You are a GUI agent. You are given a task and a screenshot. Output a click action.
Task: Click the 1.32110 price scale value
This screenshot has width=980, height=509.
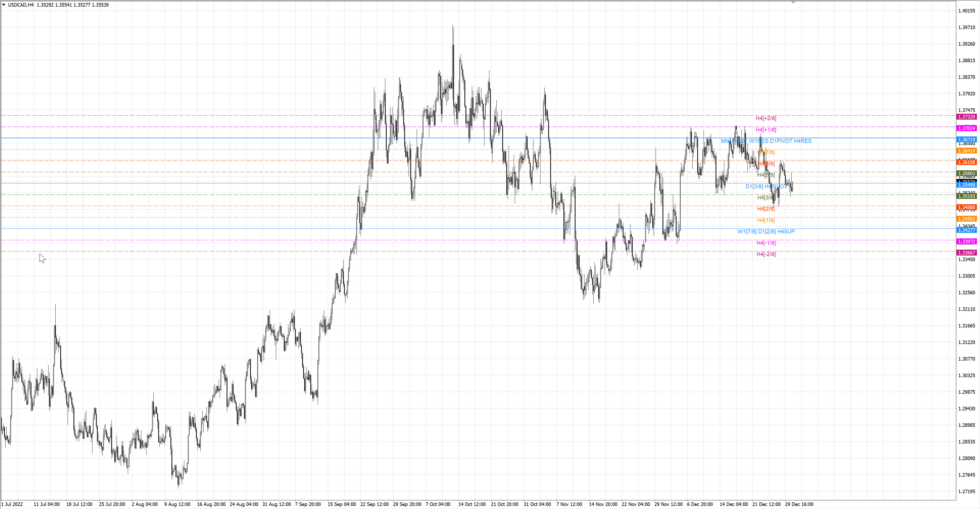pyautogui.click(x=967, y=309)
